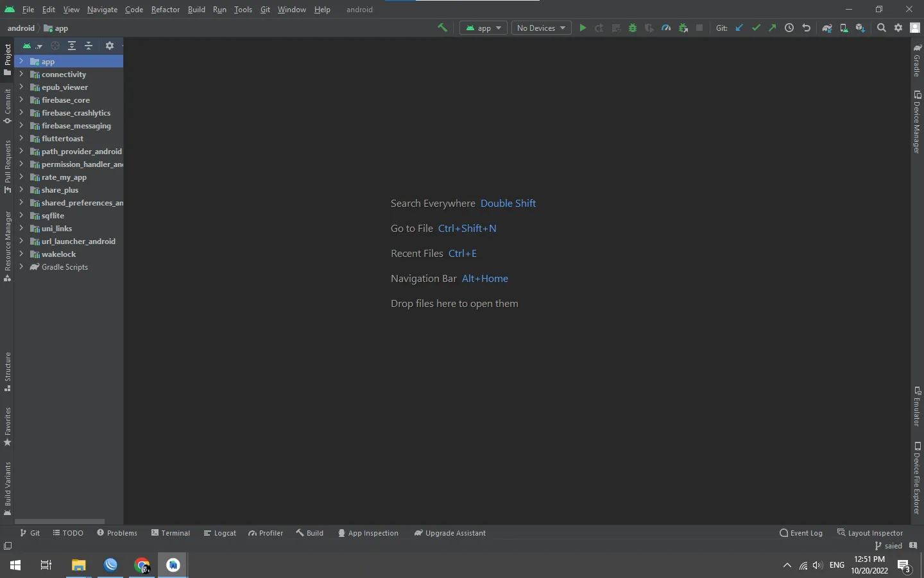The width and height of the screenshot is (924, 578).
Task: Toggle the Build Variants side tab
Action: point(8,489)
